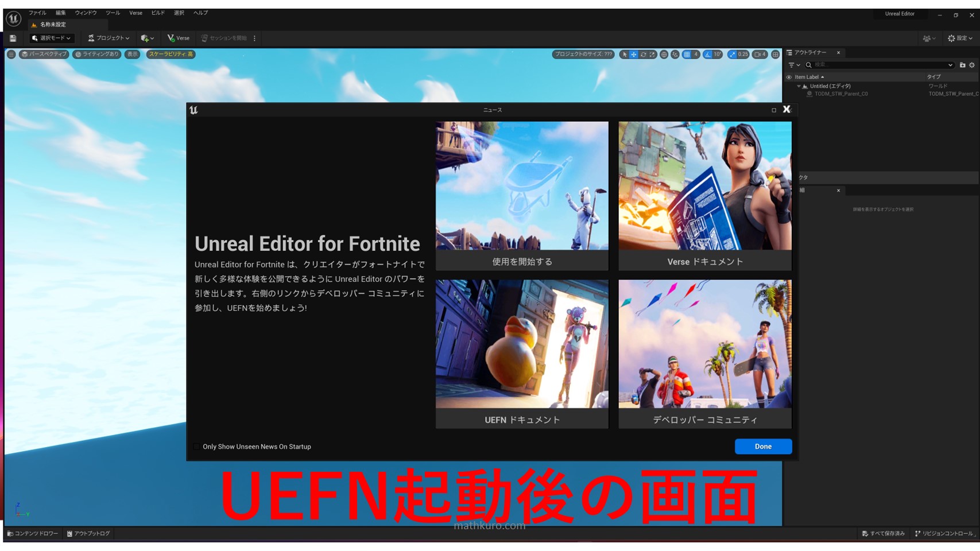Click the outliner add folder icon

click(963, 65)
